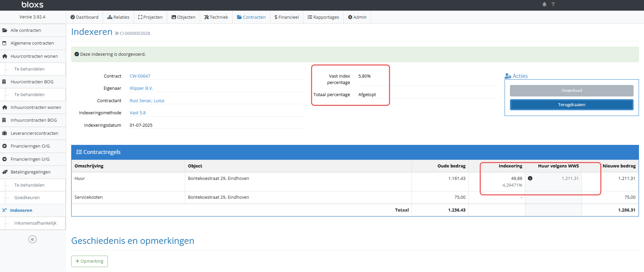The height and width of the screenshot is (272, 644).
Task: Collapse the sidebar with the double-chevron icon
Action: tap(33, 239)
